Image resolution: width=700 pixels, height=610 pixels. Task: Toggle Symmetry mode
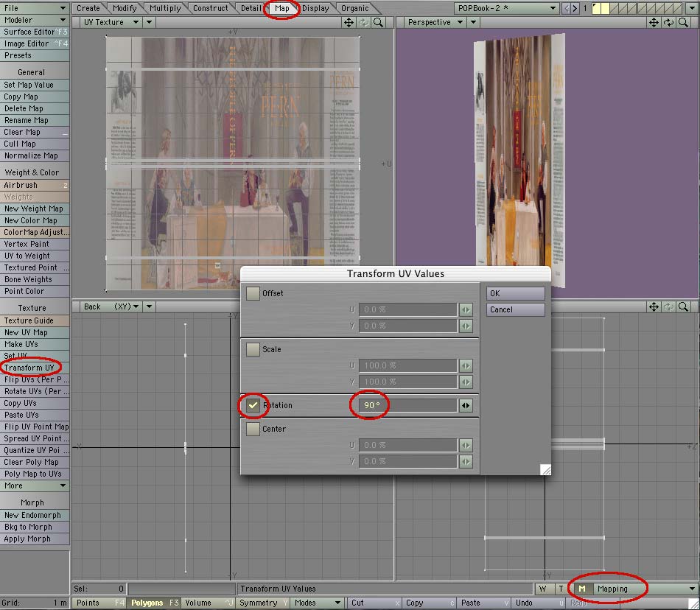[263, 603]
